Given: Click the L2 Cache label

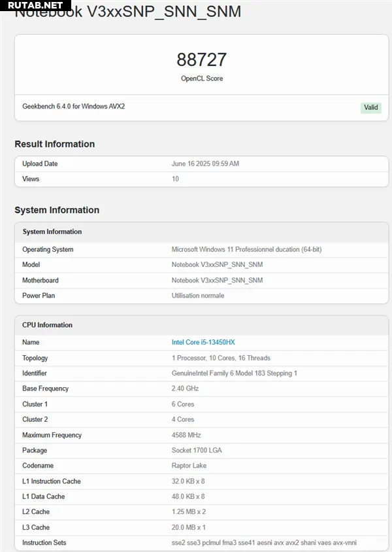Looking at the screenshot, I should [x=36, y=512].
